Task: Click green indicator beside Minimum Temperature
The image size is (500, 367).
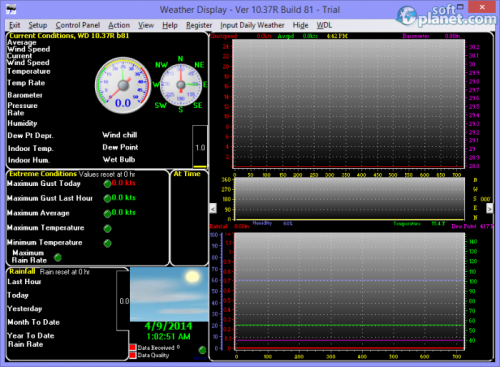Action: pyautogui.click(x=107, y=243)
